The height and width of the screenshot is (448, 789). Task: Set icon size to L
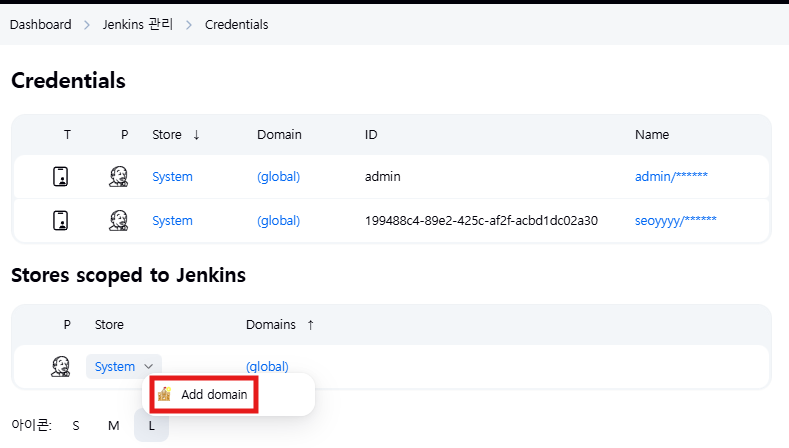[151, 426]
